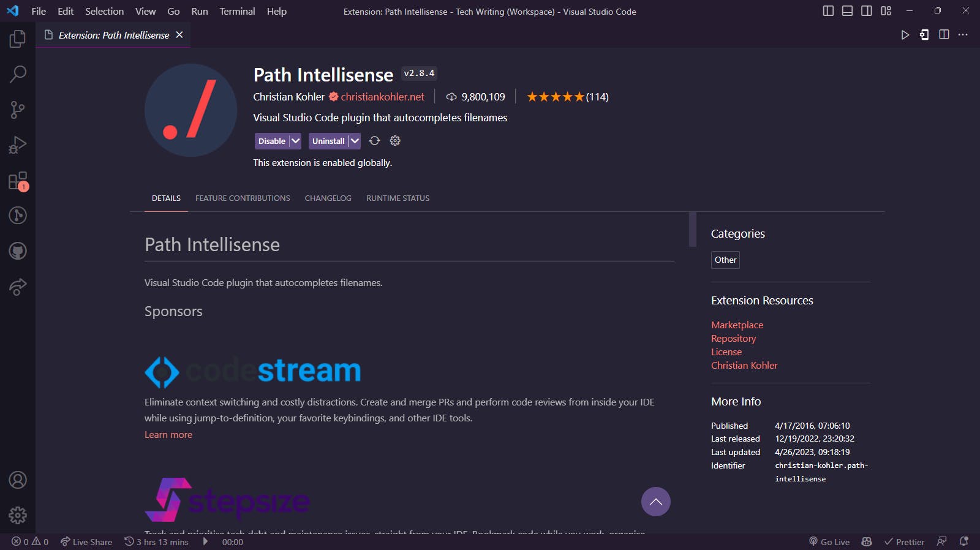The height and width of the screenshot is (550, 980).
Task: Switch to the Runtime Status tab
Action: point(398,198)
